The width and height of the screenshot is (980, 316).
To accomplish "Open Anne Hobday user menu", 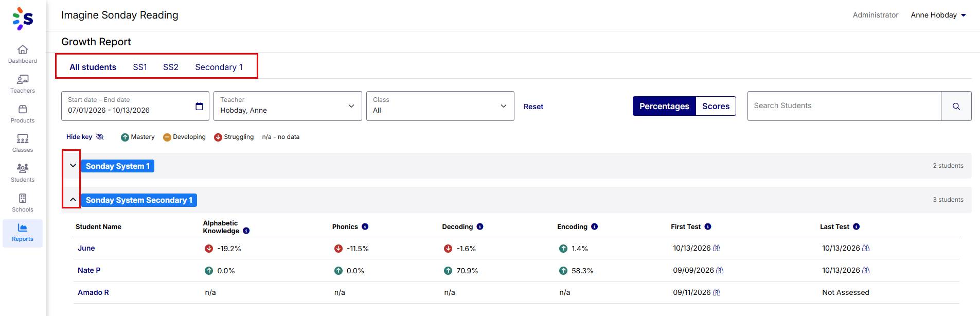I will (x=938, y=15).
